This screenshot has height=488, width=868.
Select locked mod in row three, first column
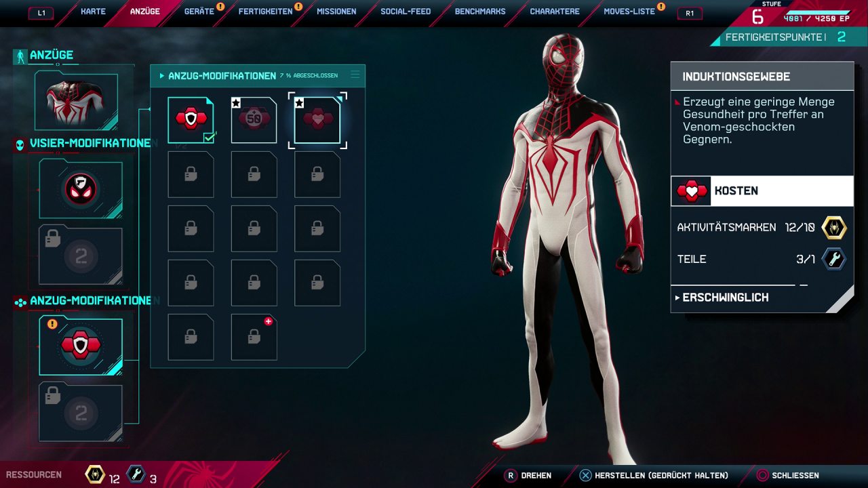point(191,228)
